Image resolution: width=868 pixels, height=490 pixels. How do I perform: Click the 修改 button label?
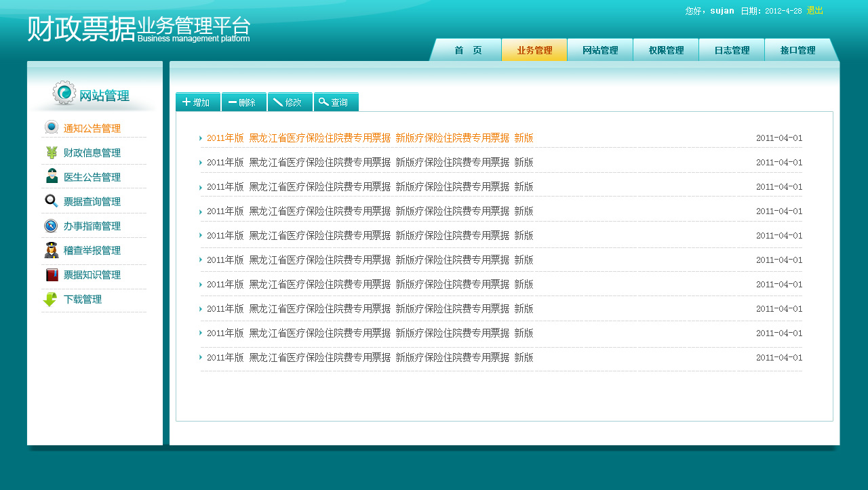(294, 103)
